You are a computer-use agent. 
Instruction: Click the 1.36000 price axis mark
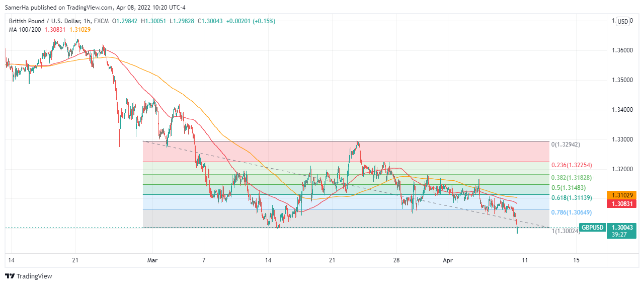point(623,50)
